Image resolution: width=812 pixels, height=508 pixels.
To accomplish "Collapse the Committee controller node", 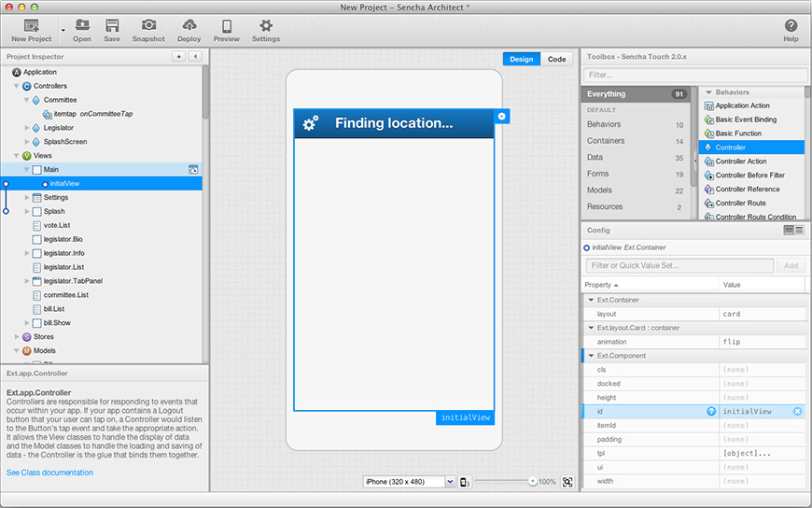I will tap(26, 100).
